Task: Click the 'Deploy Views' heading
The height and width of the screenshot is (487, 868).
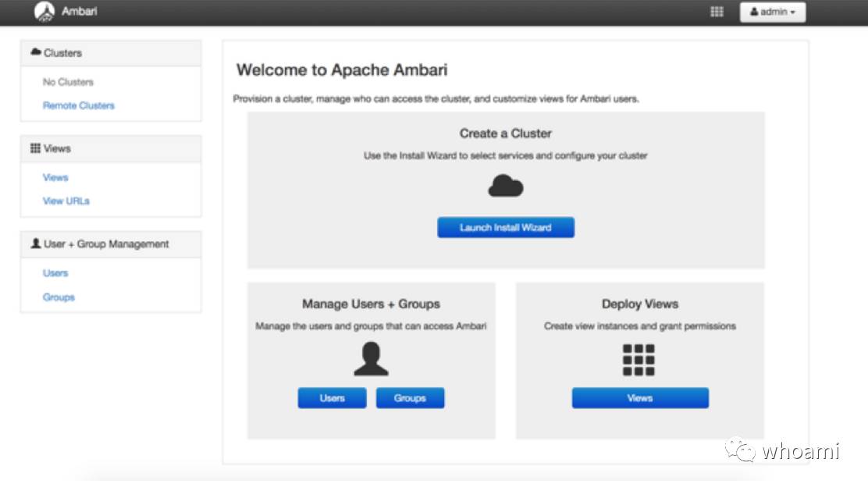Action: coord(640,304)
